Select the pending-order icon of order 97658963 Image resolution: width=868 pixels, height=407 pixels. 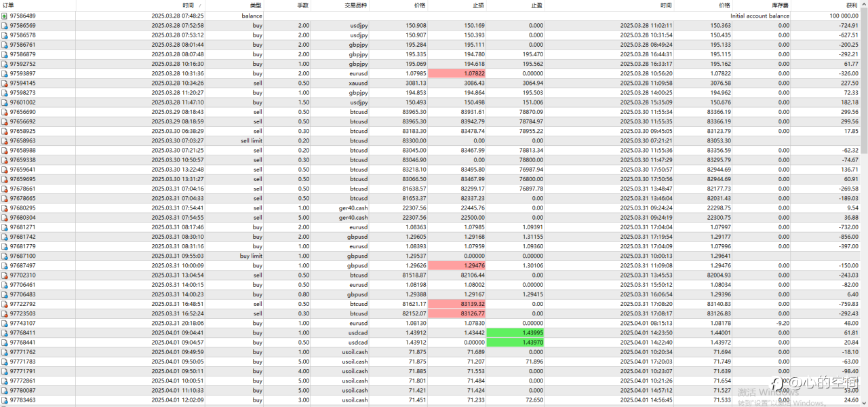[x=5, y=140]
